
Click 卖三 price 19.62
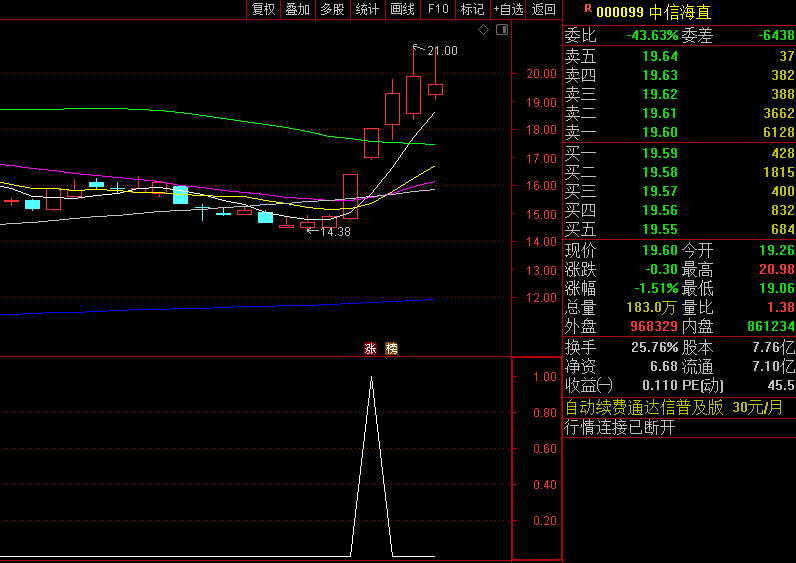tap(660, 94)
